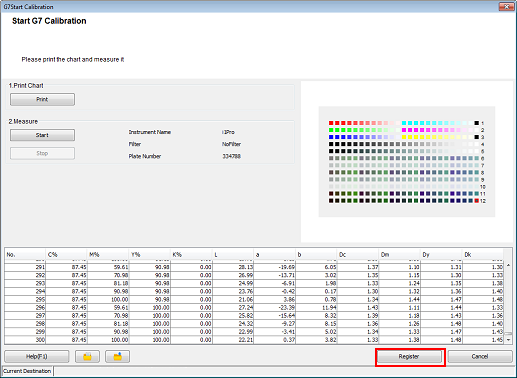Click the Stop measurement button
This screenshot has width=517, height=378.
tap(42, 153)
